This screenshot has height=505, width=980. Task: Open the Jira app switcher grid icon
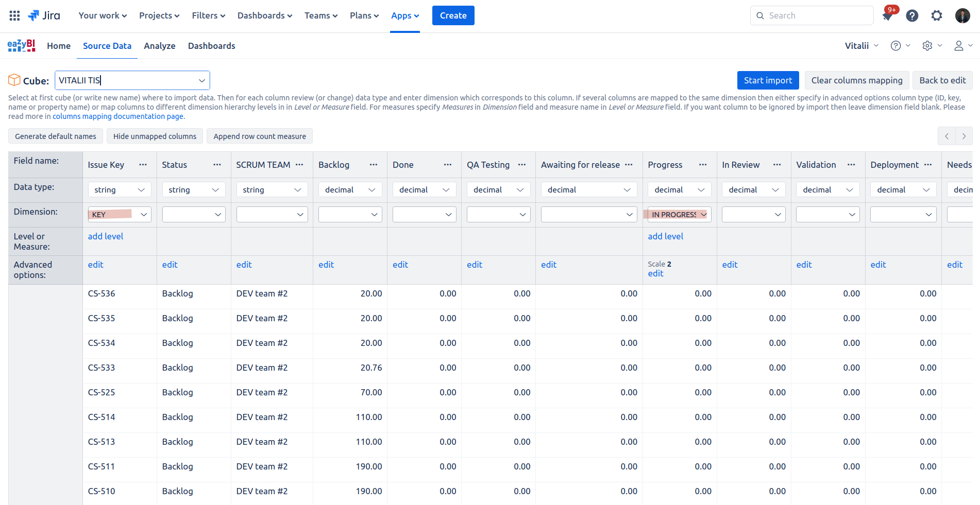coord(14,15)
